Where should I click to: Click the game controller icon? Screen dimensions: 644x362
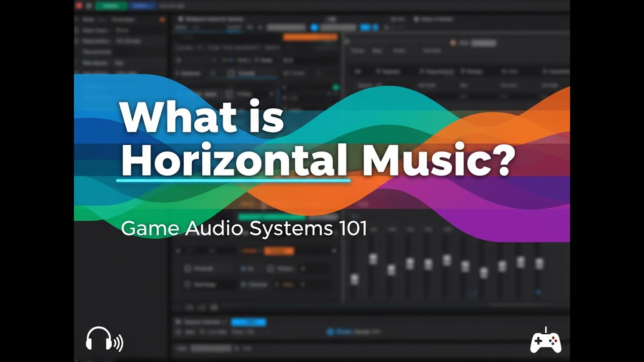546,340
